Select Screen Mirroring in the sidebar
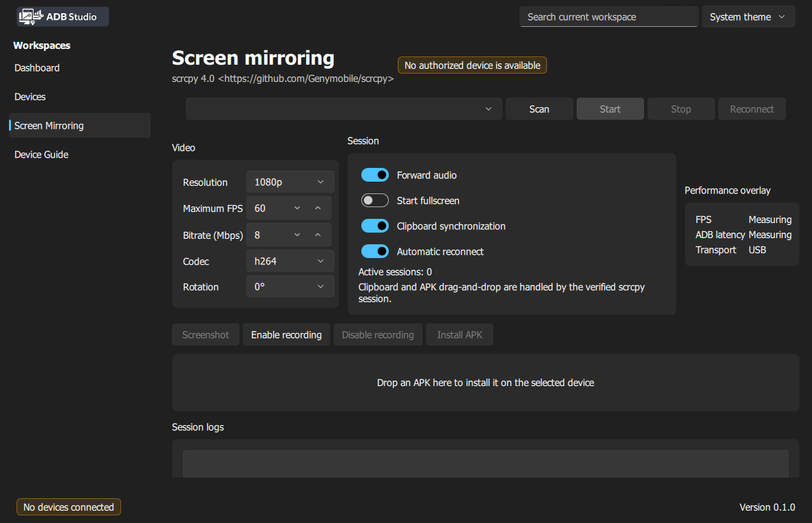The height and width of the screenshot is (523, 812). pos(80,125)
